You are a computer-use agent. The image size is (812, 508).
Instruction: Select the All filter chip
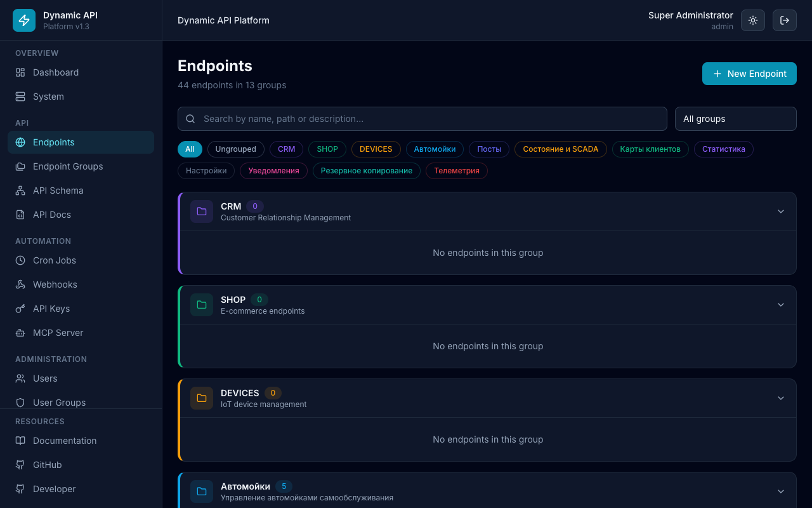point(190,149)
